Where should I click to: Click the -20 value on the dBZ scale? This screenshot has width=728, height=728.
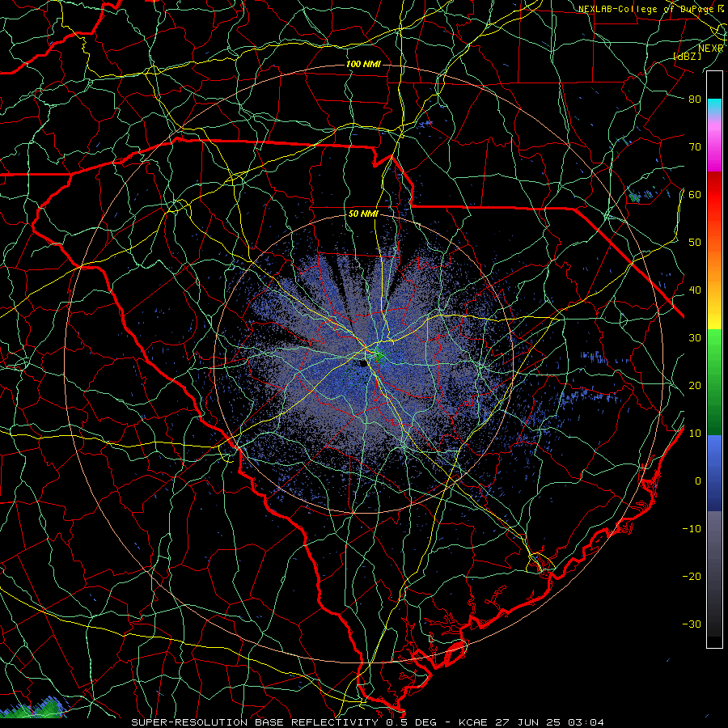click(692, 576)
